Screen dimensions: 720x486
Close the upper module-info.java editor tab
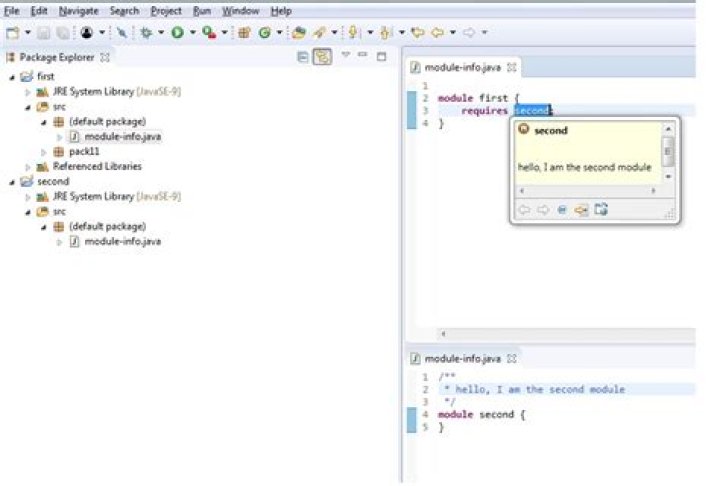click(511, 68)
